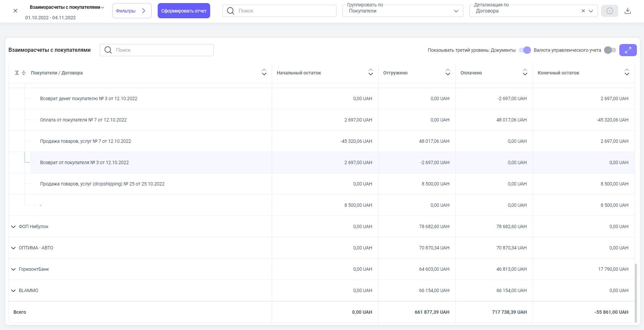The width and height of the screenshot is (644, 330).
Task: Click expand all rows icon in header
Action: [17, 73]
